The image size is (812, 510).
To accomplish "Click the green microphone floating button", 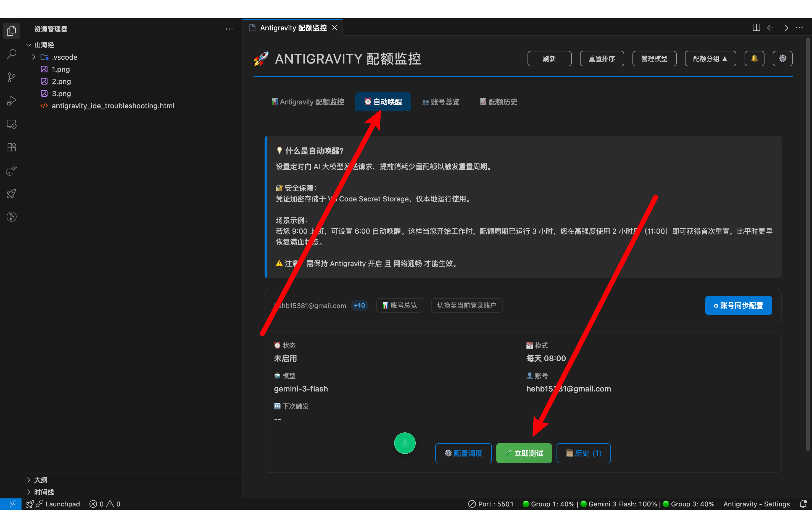I will pyautogui.click(x=405, y=443).
